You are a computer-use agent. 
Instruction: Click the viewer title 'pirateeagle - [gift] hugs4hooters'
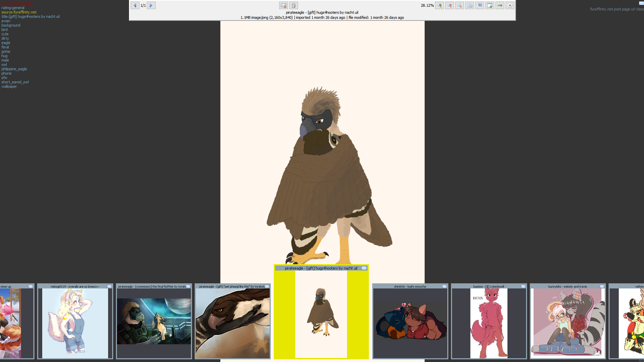pos(322,12)
